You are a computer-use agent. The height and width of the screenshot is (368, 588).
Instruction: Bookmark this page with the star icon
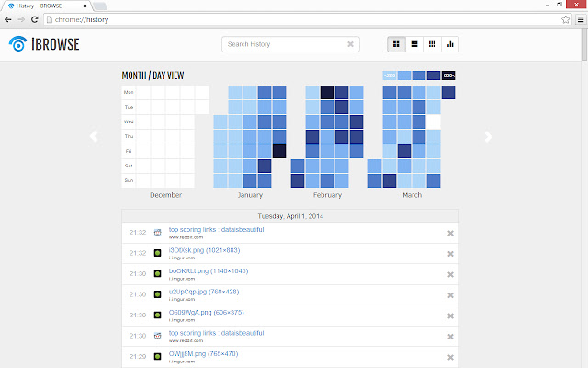(564, 18)
